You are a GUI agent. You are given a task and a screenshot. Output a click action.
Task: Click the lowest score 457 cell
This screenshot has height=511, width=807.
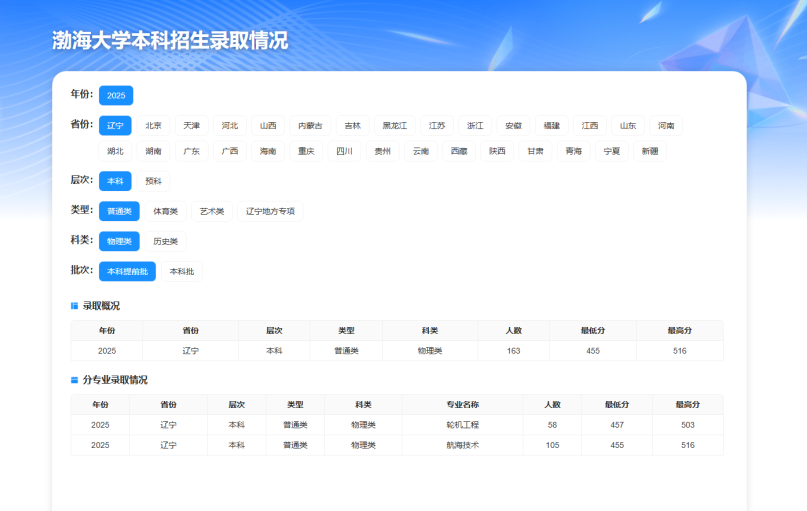pyautogui.click(x=617, y=425)
